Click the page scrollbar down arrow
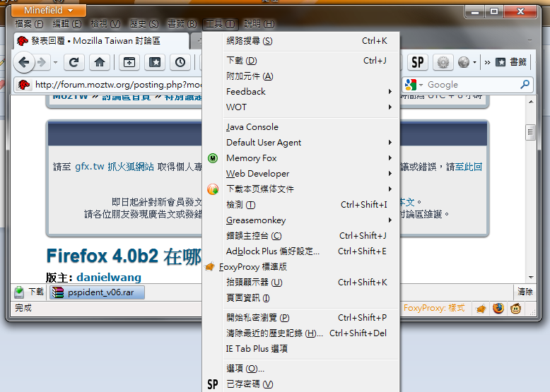The height and width of the screenshot is (392, 550). pyautogui.click(x=531, y=278)
